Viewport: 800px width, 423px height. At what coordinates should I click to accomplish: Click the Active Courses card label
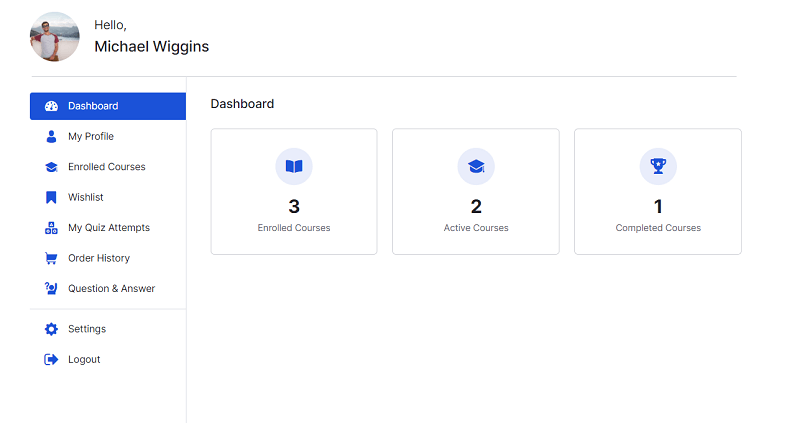click(476, 228)
